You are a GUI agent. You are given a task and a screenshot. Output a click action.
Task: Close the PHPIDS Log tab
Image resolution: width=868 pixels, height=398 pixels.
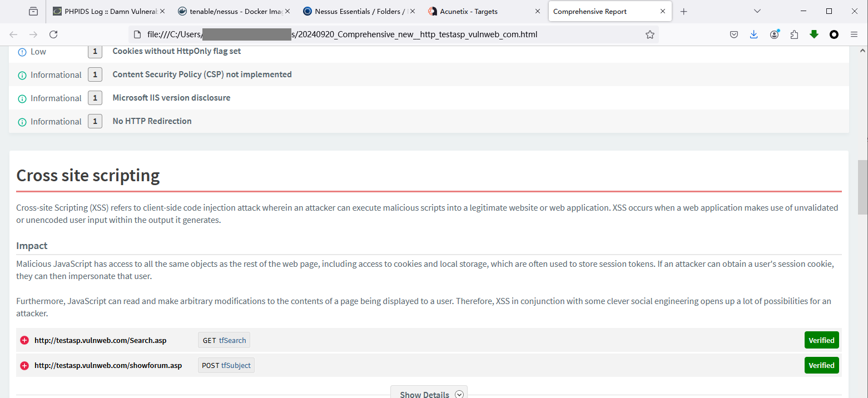[x=162, y=11]
